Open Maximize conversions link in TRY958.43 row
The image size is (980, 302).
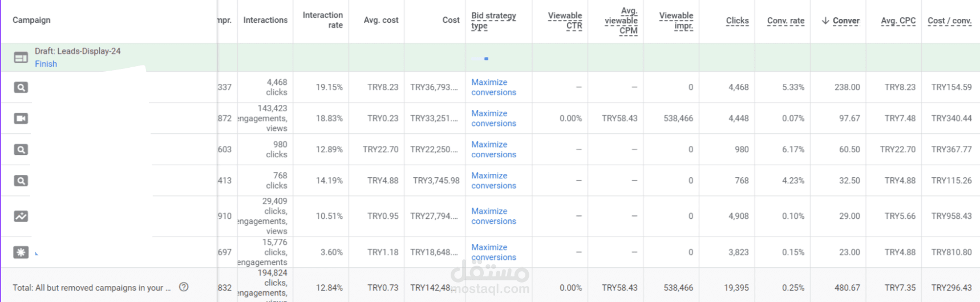493,216
